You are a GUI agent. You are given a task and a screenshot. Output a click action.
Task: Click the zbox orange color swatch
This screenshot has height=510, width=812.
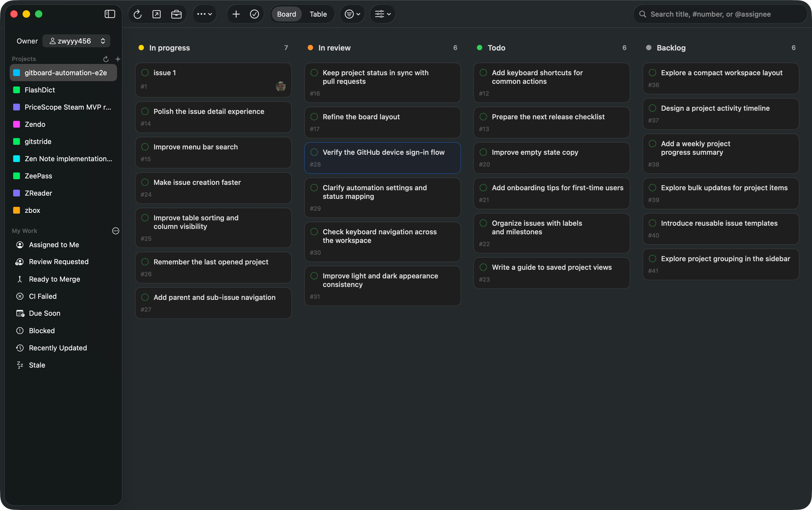click(x=17, y=210)
